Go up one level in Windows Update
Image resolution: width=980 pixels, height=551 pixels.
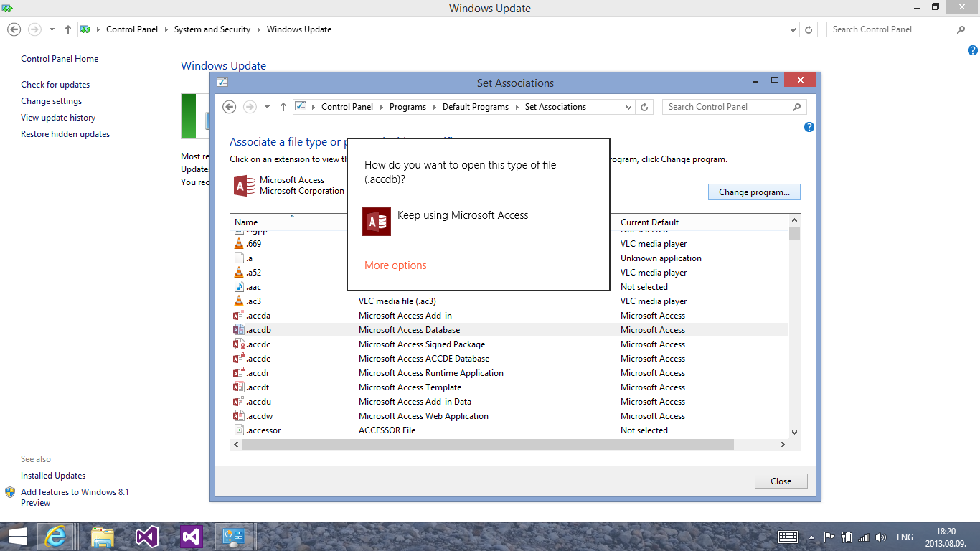coord(67,29)
